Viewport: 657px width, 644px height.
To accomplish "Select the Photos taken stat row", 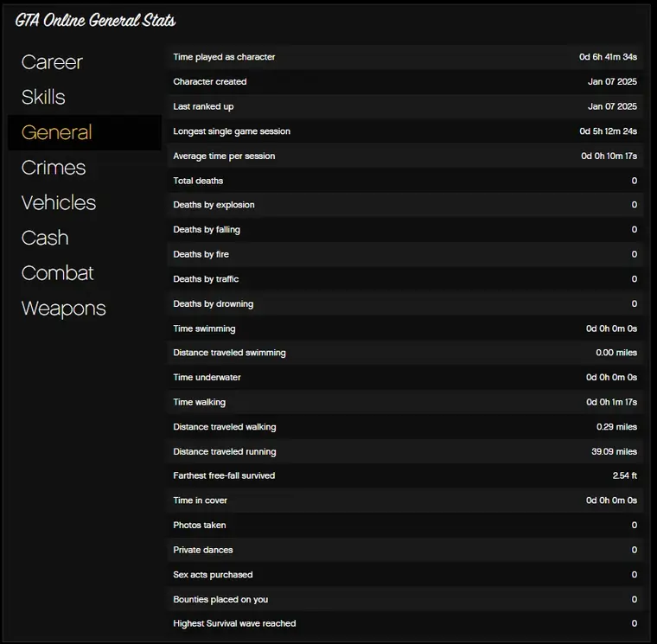I will pyautogui.click(x=405, y=526).
